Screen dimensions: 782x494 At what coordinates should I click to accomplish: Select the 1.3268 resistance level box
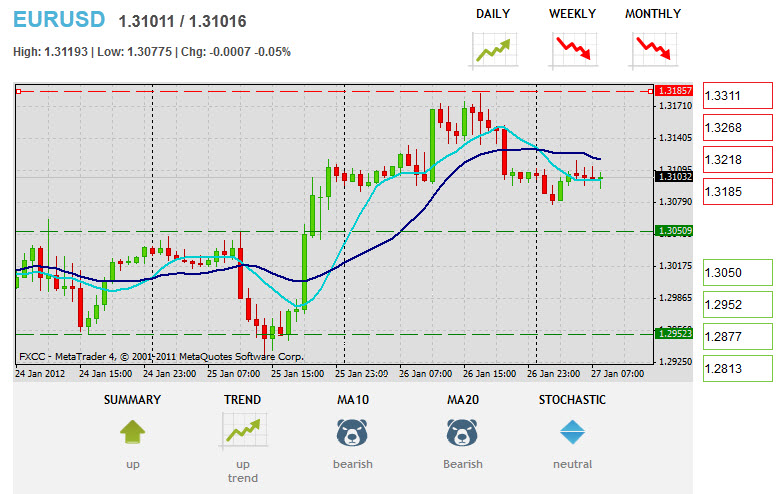(738, 128)
